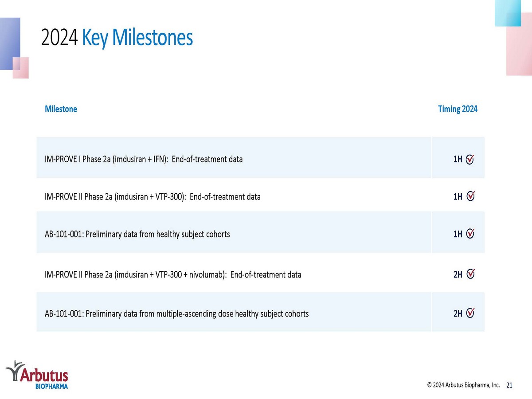Click the small pink square below blue square
Image resolution: width=532 pixels, height=399 pixels.
[x=21, y=68]
